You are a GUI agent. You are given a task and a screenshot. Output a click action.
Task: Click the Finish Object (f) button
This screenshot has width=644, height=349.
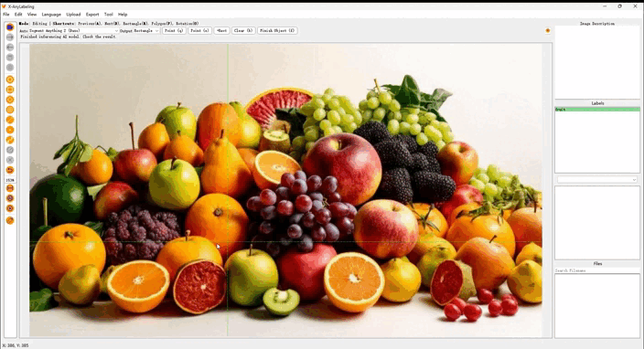[277, 31]
